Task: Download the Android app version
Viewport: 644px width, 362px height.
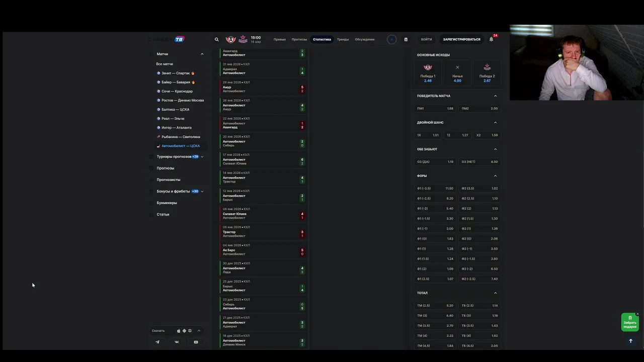Action: click(x=184, y=331)
